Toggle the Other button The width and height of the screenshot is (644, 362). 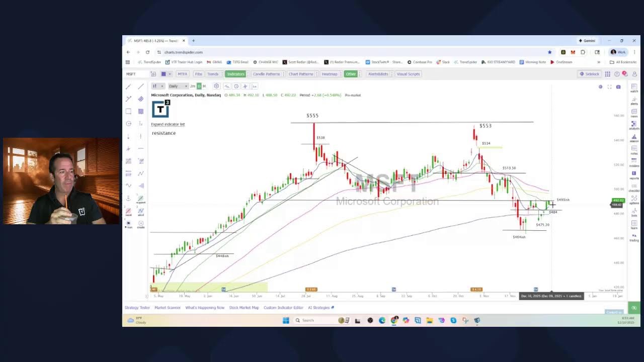click(351, 74)
